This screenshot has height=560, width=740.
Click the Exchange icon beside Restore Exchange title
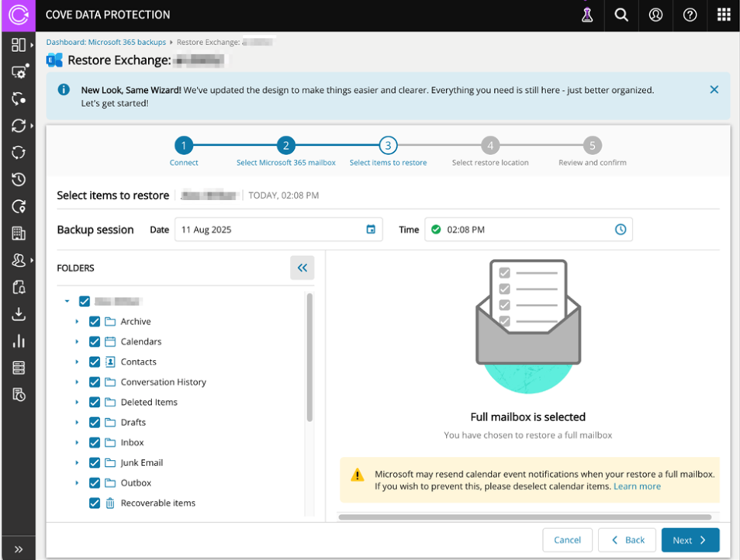pos(54,60)
